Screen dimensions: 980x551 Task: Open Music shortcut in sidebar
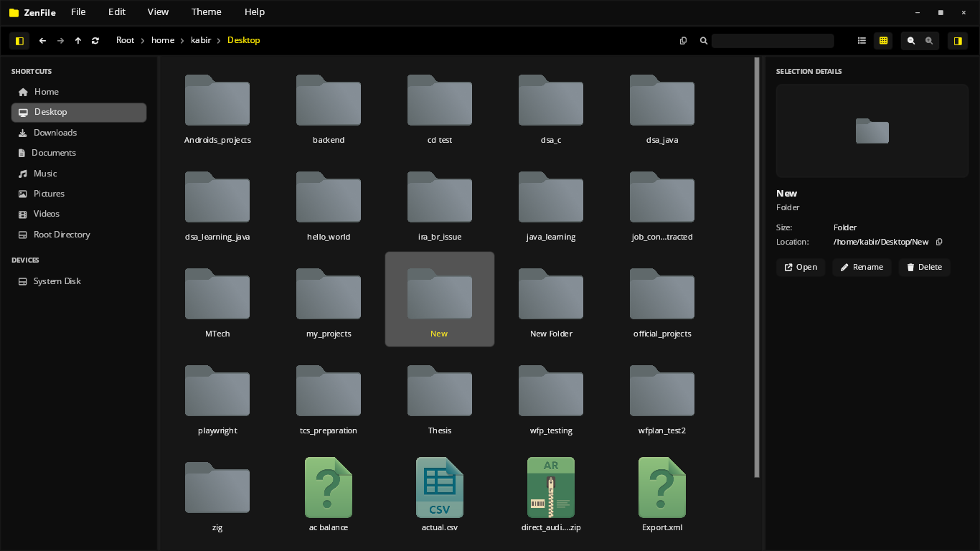(79, 174)
